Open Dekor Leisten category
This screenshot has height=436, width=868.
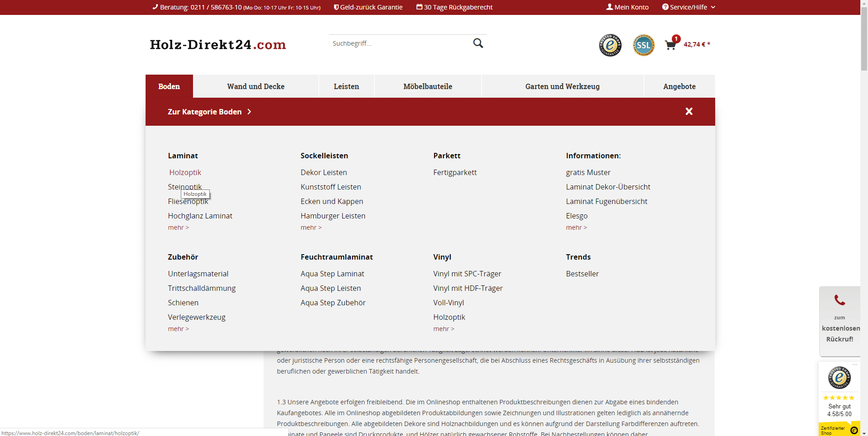click(x=324, y=172)
